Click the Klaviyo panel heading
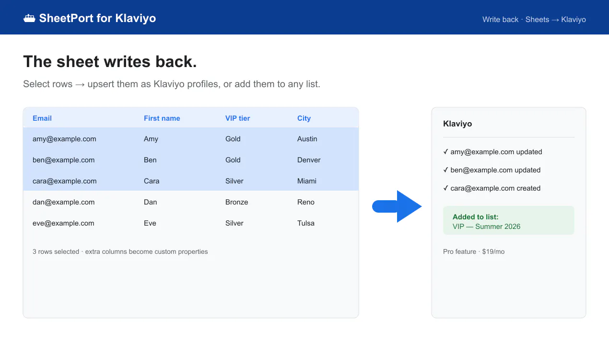Viewport: 609px width, 364px height. [457, 124]
